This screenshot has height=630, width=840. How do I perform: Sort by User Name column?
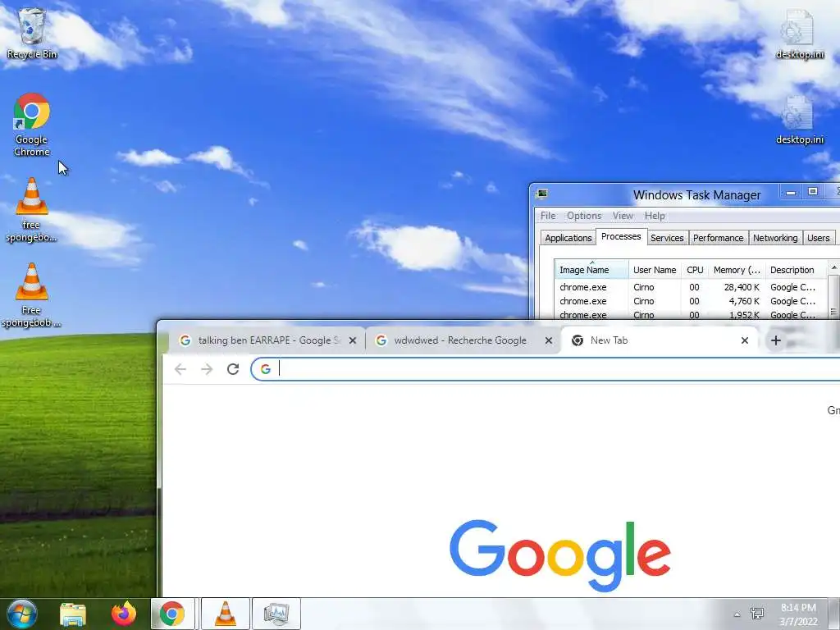click(655, 270)
